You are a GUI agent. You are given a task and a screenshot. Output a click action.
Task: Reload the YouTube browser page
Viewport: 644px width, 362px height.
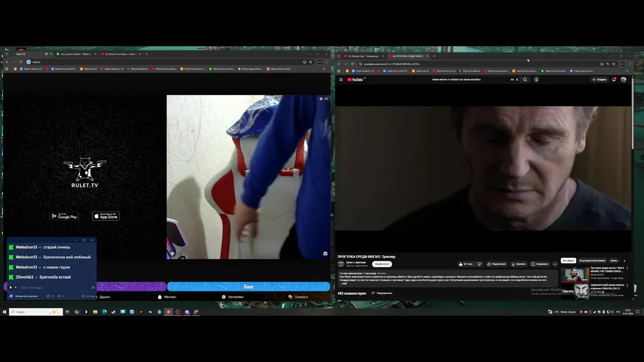352,64
